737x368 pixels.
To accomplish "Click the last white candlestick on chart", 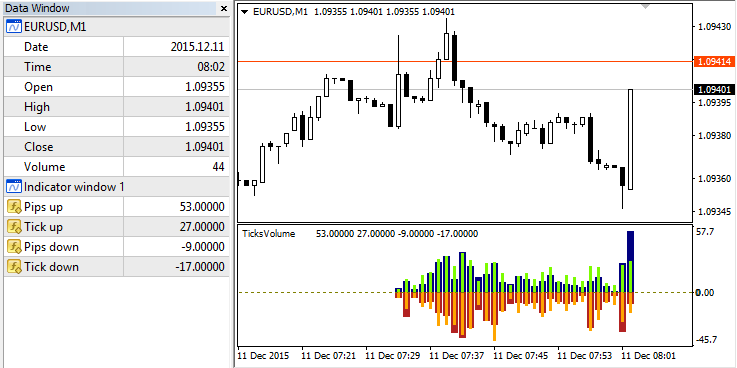I will click(630, 139).
